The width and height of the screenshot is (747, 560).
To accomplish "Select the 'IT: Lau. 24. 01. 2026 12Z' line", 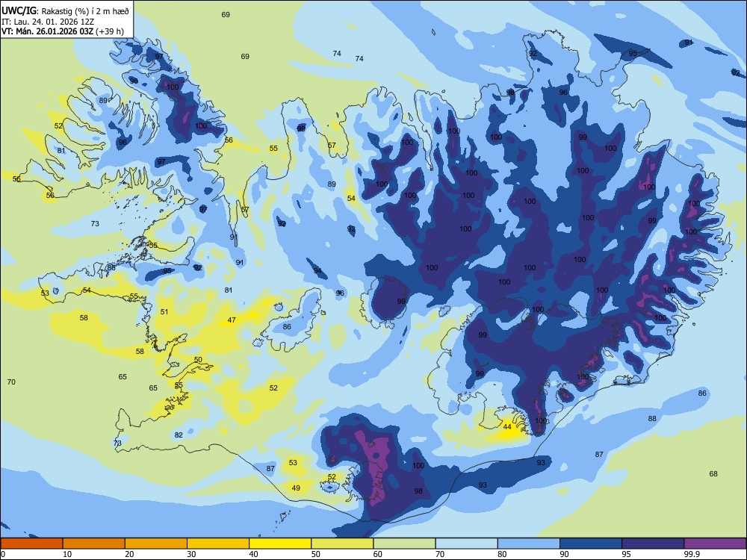I will (x=48, y=22).
